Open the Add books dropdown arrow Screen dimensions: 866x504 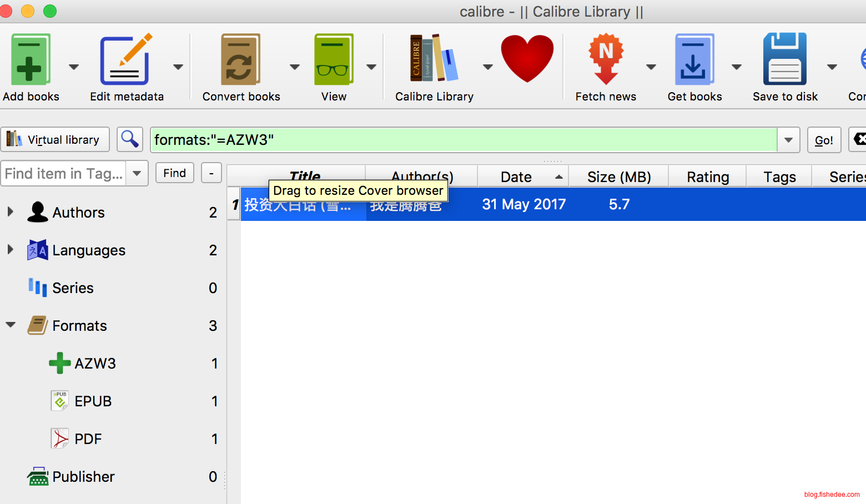[73, 67]
